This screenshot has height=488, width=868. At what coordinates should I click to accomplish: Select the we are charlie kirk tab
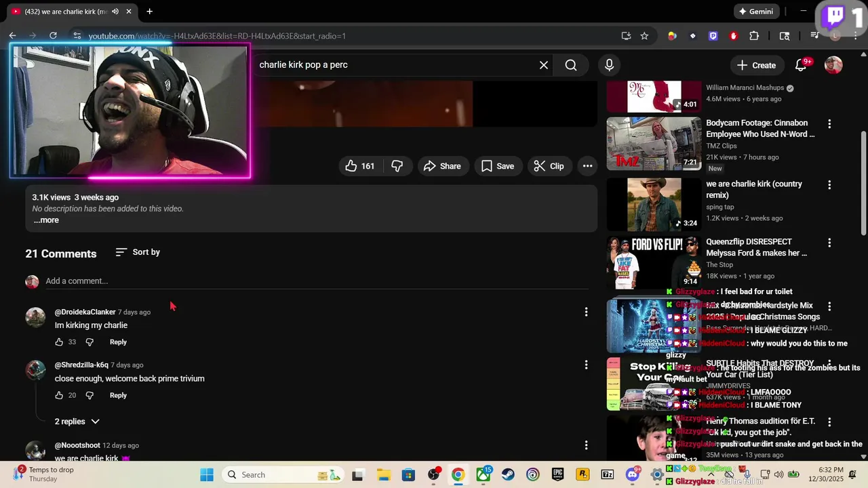click(x=71, y=12)
